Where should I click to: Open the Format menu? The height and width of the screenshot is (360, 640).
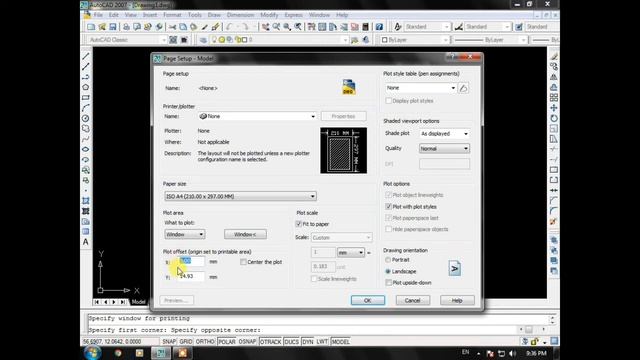click(x=172, y=15)
